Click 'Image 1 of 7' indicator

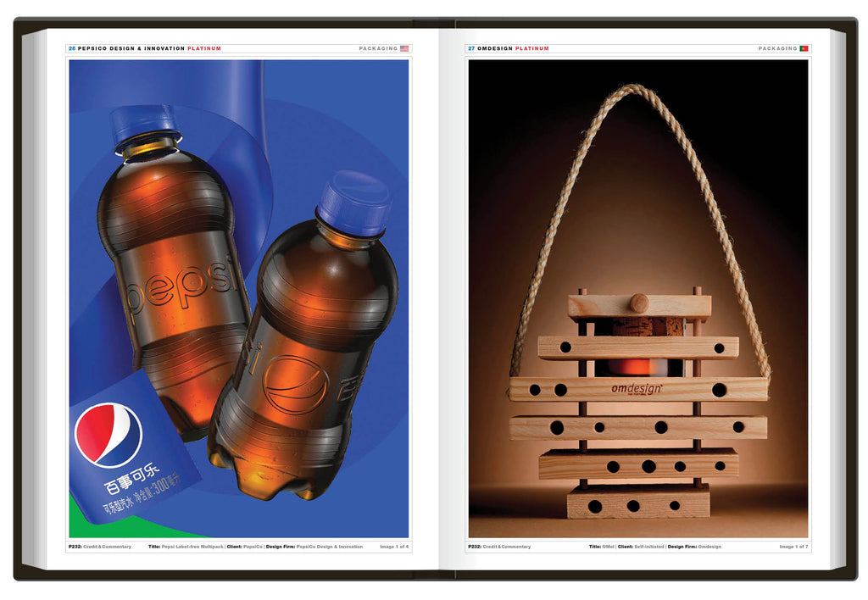click(793, 547)
